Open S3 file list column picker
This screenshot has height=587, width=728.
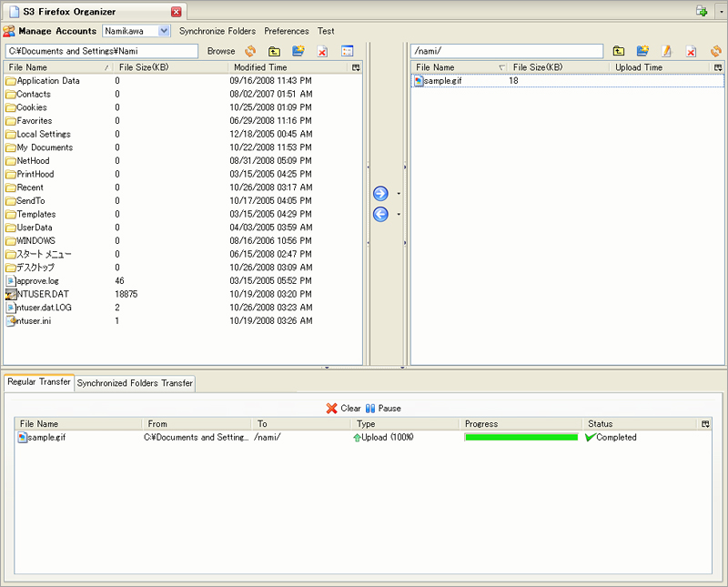[718, 68]
